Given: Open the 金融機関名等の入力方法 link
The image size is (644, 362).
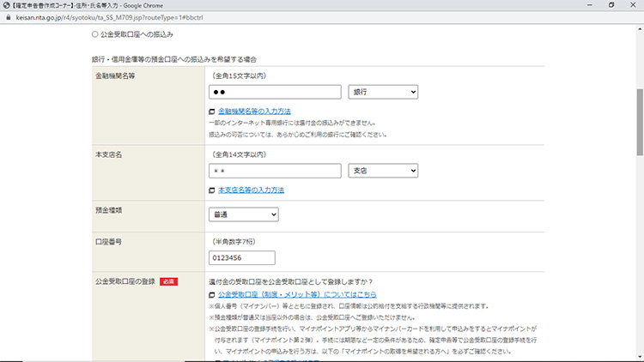Looking at the screenshot, I should 254,112.
